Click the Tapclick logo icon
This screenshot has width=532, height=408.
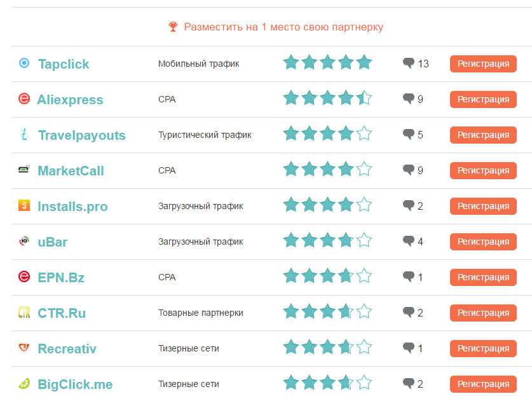pyautogui.click(x=24, y=63)
